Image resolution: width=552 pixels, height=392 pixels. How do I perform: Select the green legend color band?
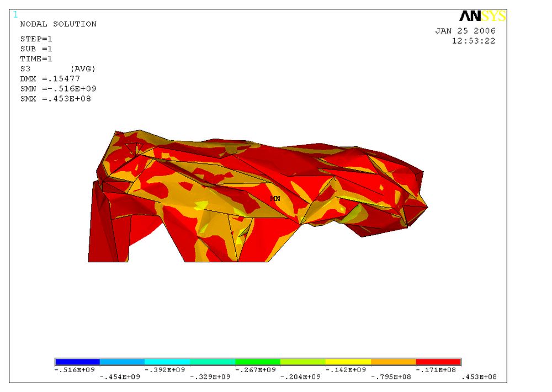pos(258,362)
